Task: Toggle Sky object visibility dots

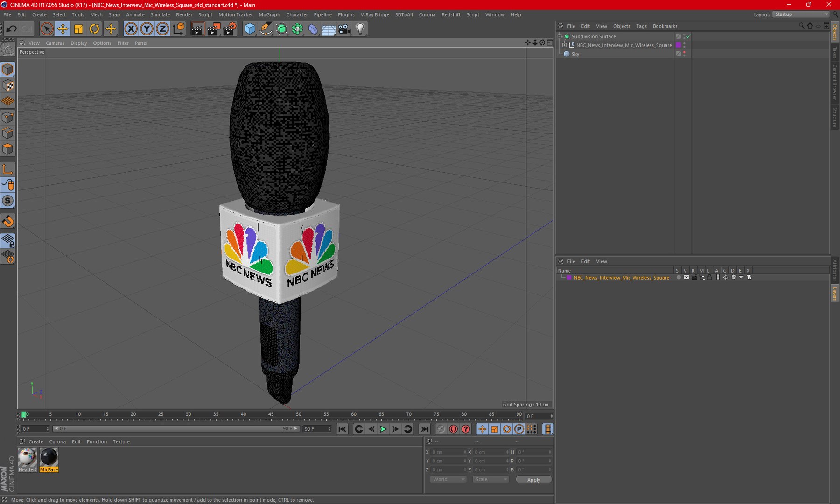Action: tap(684, 54)
